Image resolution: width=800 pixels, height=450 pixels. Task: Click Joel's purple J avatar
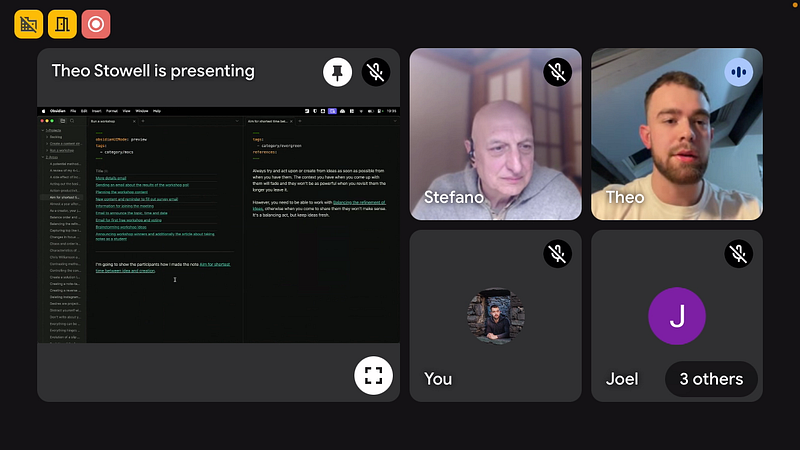(677, 316)
